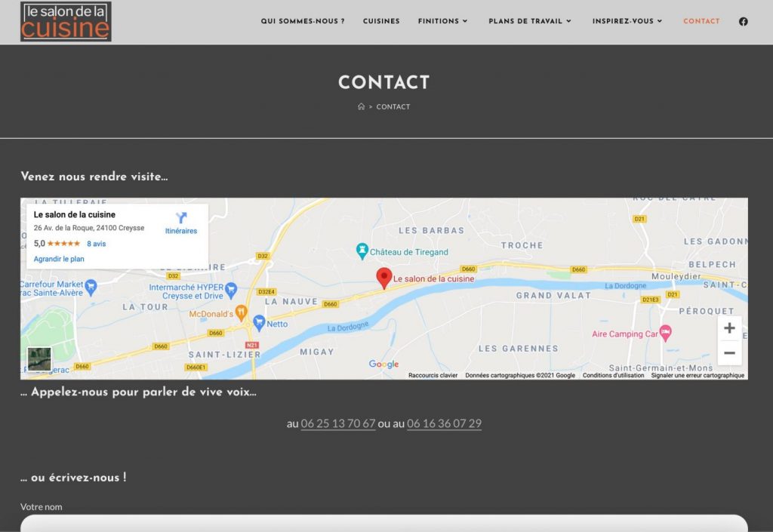Call phone number 06 25 13 70 67
This screenshot has width=773, height=532.
(x=338, y=423)
